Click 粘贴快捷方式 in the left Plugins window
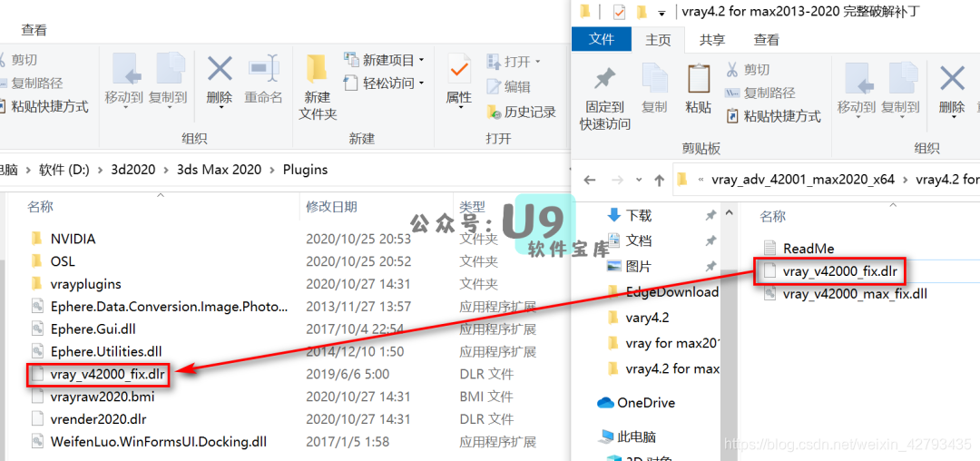Image resolution: width=980 pixels, height=461 pixels. [x=44, y=106]
